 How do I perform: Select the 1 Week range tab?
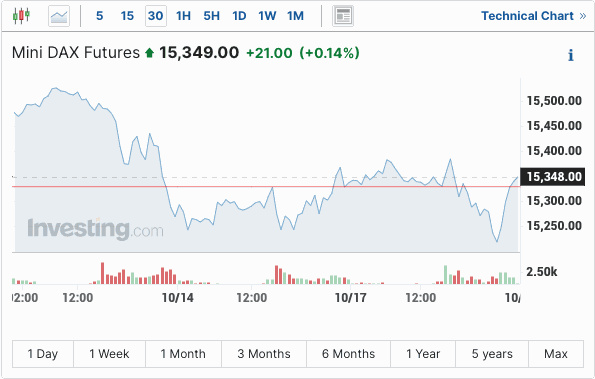109,354
